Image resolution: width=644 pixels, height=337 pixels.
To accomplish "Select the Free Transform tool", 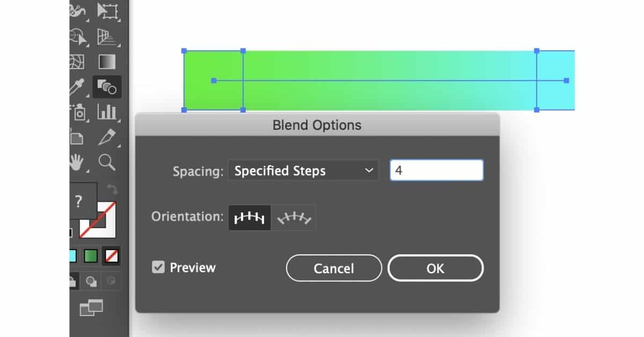I will (x=107, y=12).
